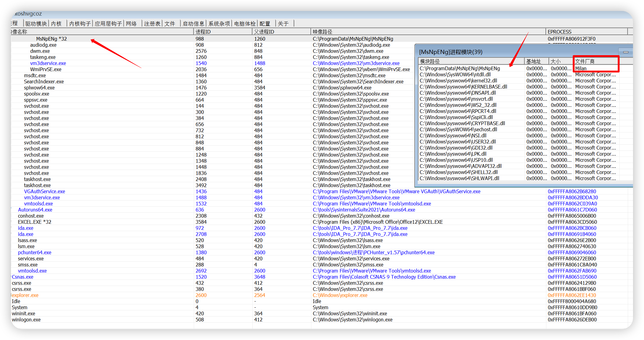
Task: Select the lsass.exe process
Action: click(27, 240)
